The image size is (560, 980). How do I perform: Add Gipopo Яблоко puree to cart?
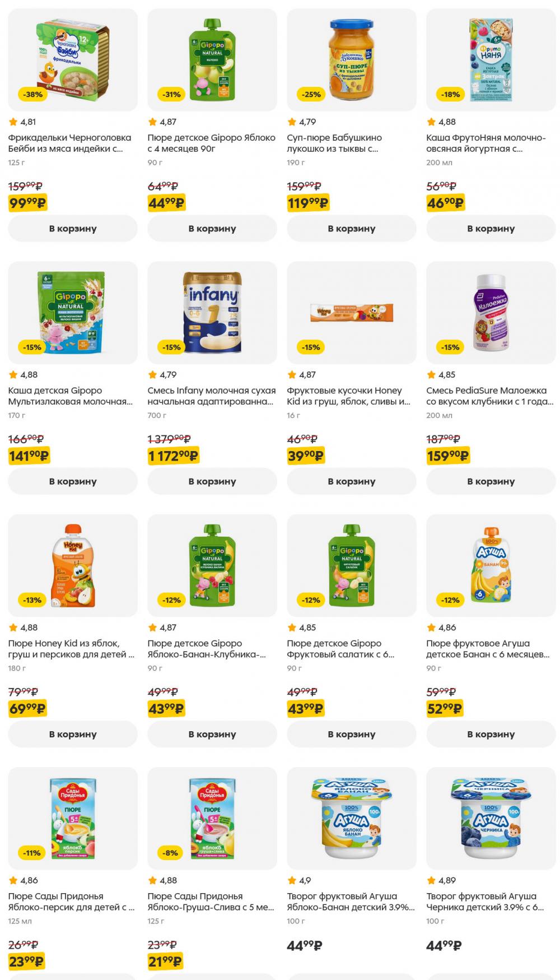[212, 229]
